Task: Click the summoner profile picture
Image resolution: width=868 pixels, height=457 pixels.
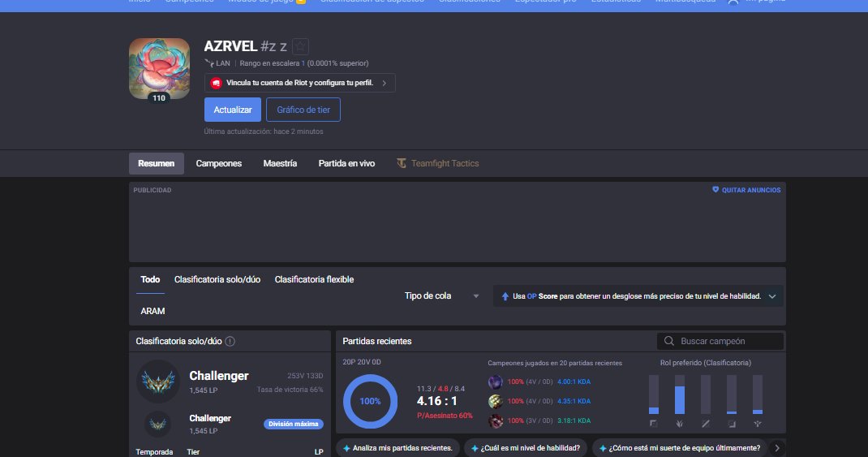Action: pyautogui.click(x=160, y=69)
